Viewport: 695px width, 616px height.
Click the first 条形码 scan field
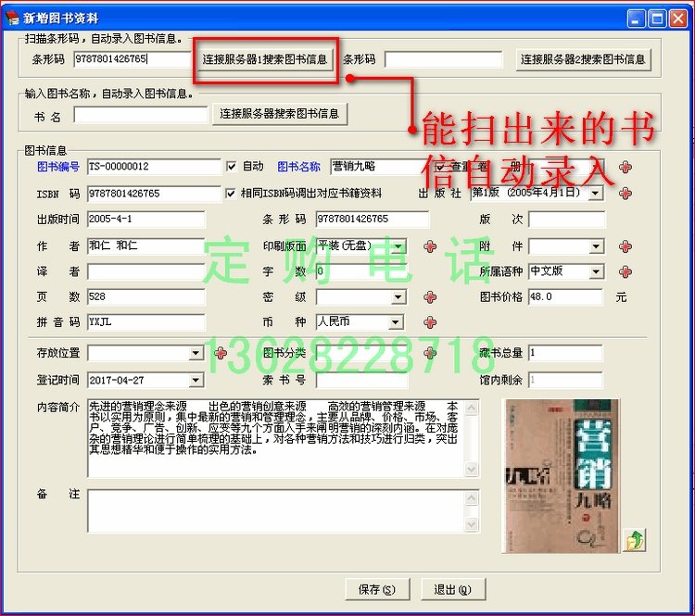coord(133,59)
